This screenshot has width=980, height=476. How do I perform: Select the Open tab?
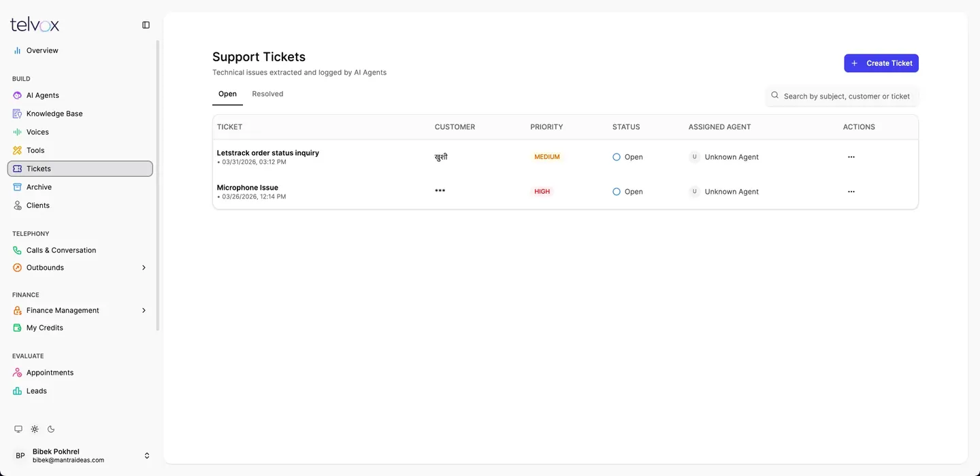pyautogui.click(x=227, y=94)
